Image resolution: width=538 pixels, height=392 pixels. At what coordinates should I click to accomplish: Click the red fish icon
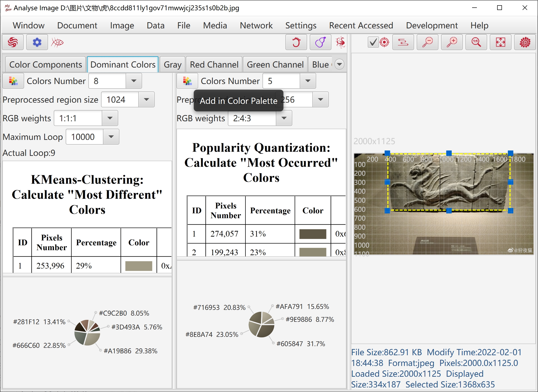point(58,42)
